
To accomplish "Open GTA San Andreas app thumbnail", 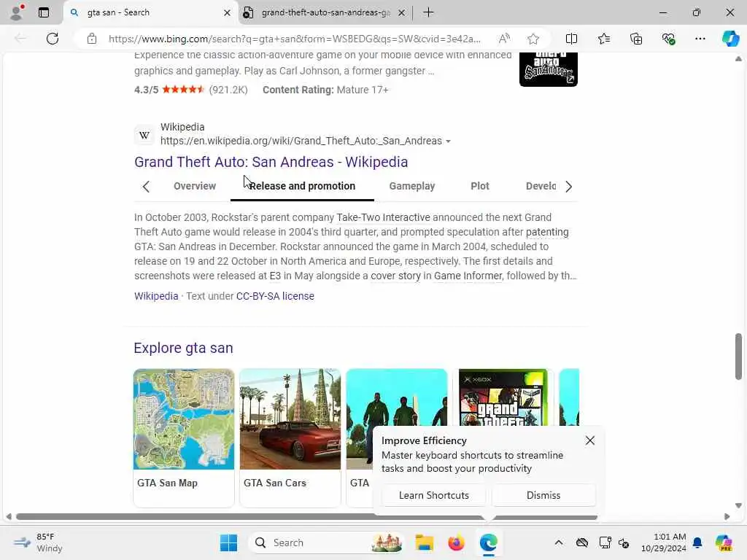I will pos(549,69).
